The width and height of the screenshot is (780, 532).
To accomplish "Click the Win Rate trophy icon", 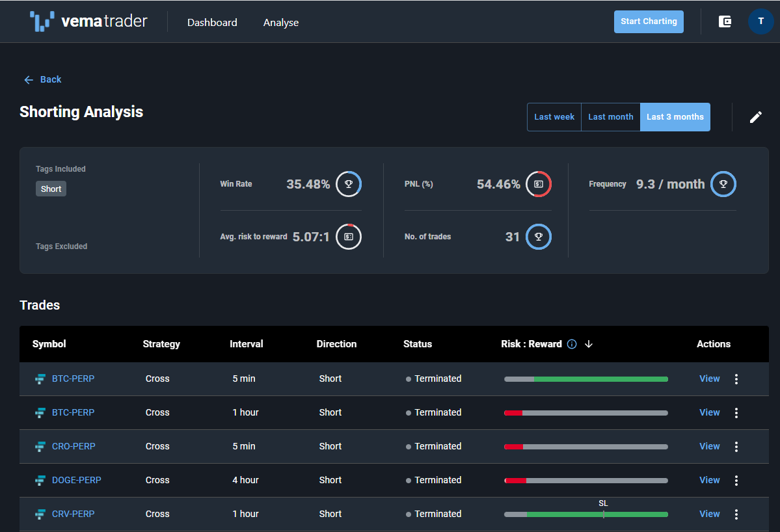I will point(349,184).
